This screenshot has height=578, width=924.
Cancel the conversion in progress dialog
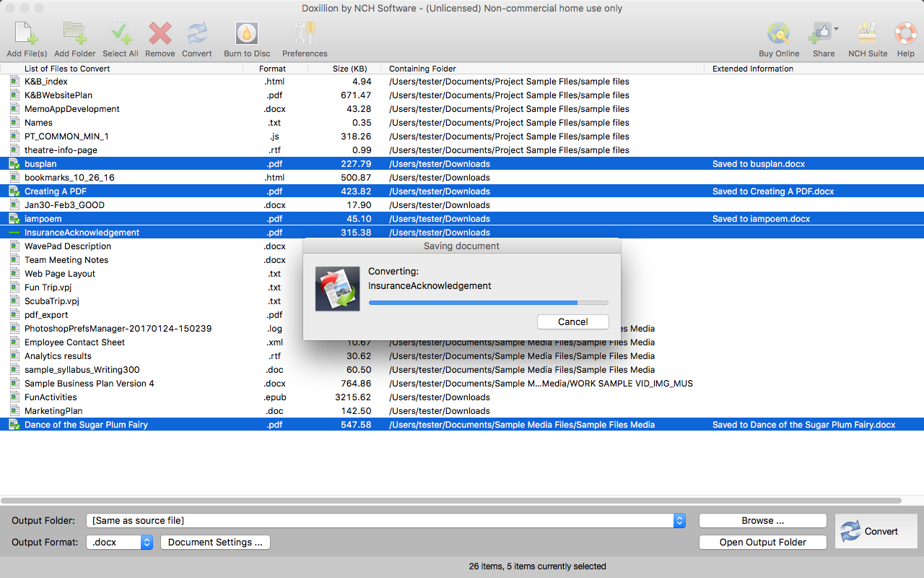click(x=572, y=322)
